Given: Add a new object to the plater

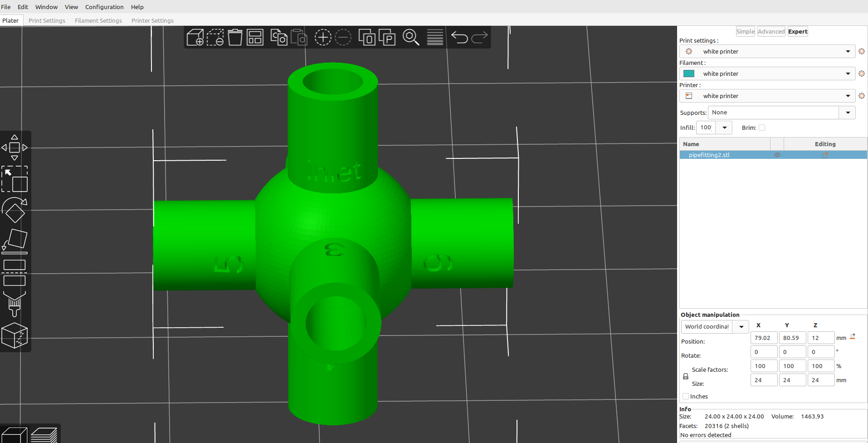Looking at the screenshot, I should click(194, 37).
